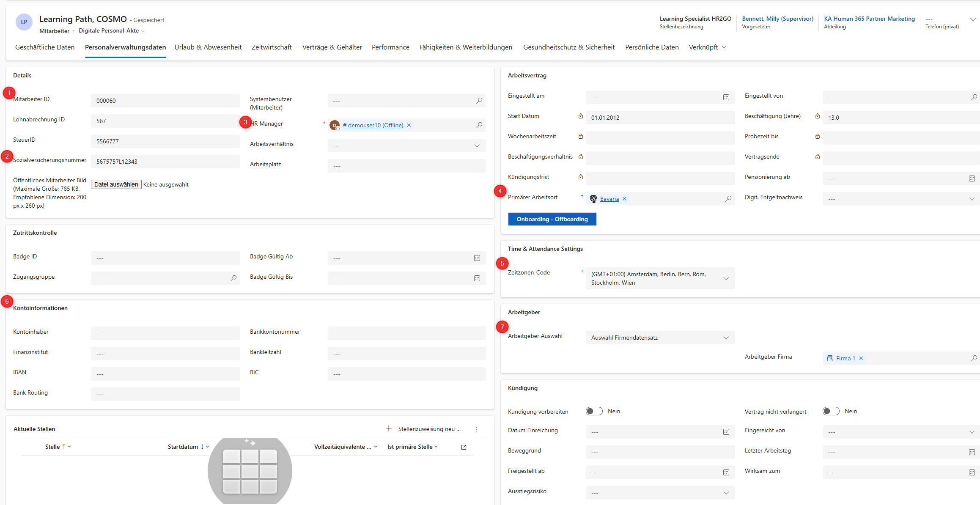Expand the Arbeitsverhältnis dropdown

(x=477, y=145)
